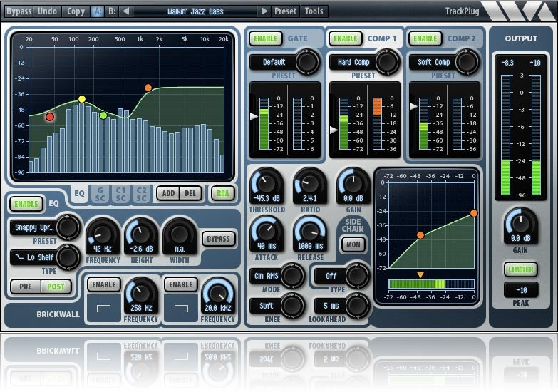558x392 pixels.
Task: Click the Undo button
Action: tap(47, 11)
